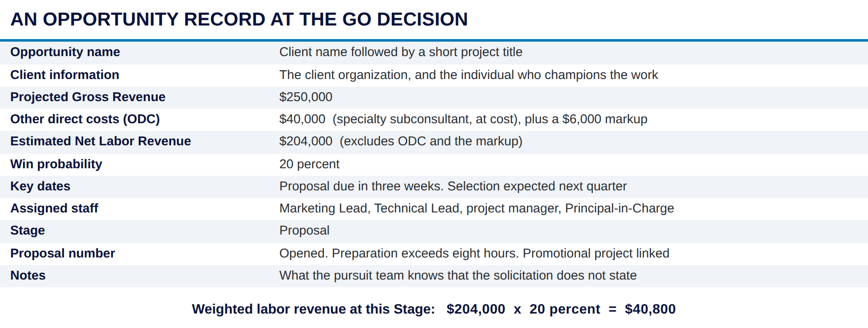
Task: Click the Assigned staff label
Action: coord(54,208)
